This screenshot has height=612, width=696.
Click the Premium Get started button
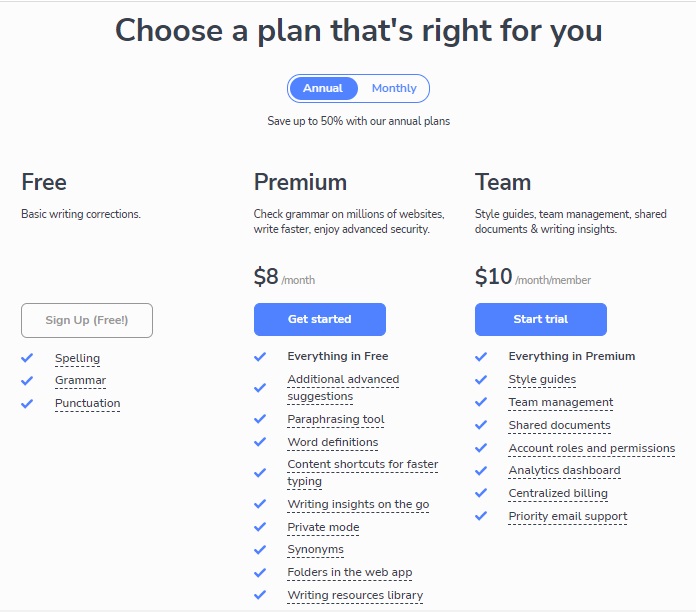[x=320, y=320]
